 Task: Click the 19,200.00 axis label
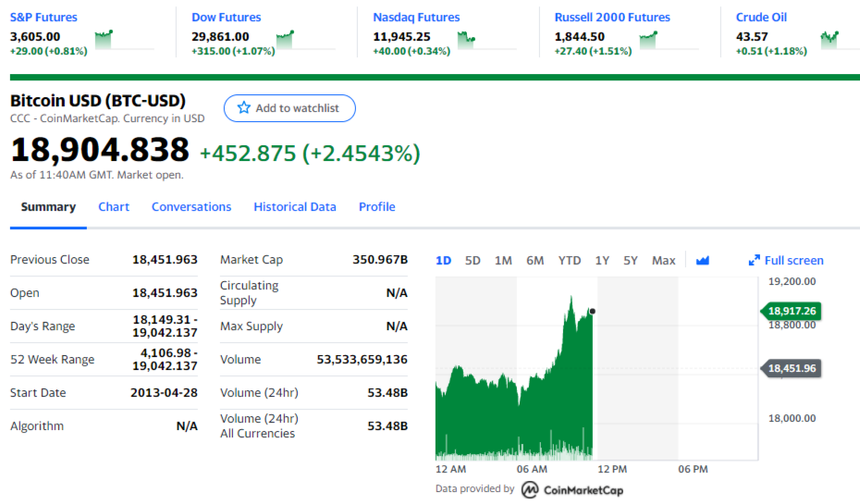click(x=792, y=281)
